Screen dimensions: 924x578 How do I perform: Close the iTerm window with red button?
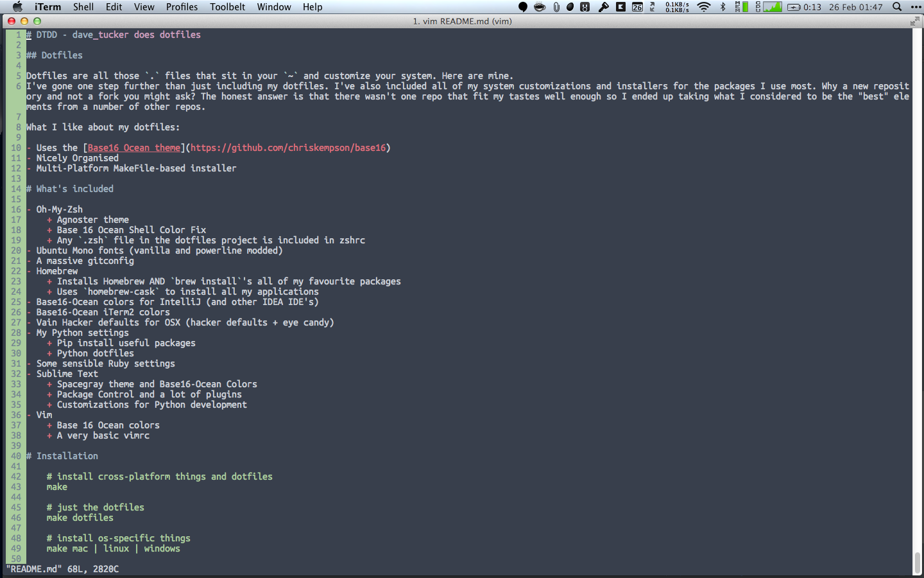tap(12, 21)
